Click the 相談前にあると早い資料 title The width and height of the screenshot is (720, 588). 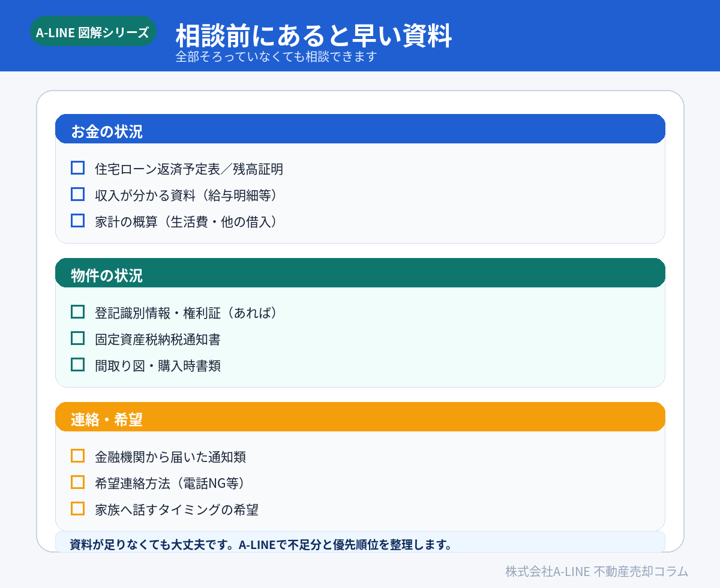[x=314, y=36]
